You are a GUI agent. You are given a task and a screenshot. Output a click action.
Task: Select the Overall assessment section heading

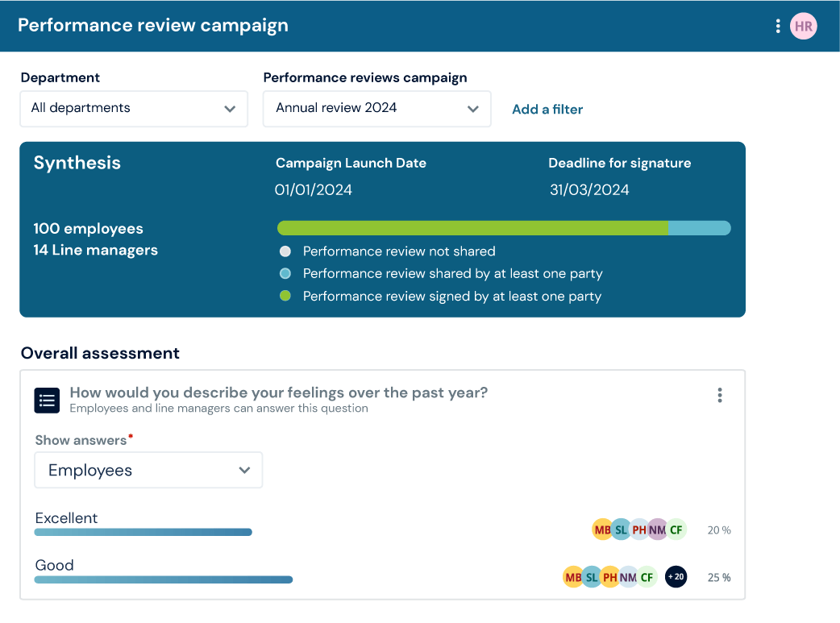(98, 353)
